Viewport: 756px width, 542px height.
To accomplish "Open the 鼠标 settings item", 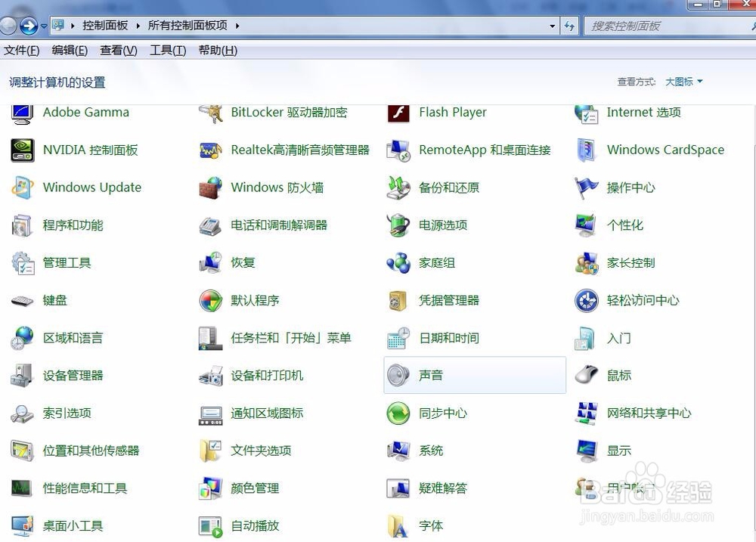I will coord(620,376).
